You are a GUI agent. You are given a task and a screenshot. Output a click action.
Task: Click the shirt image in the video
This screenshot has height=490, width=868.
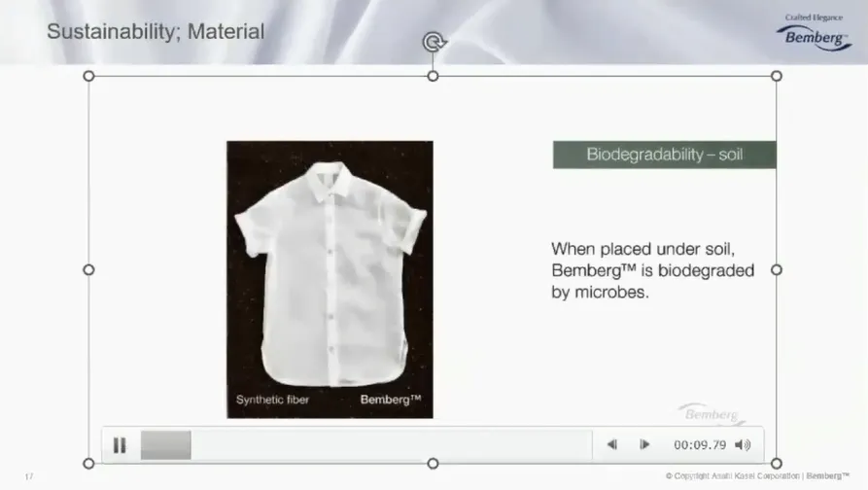pyautogui.click(x=330, y=280)
